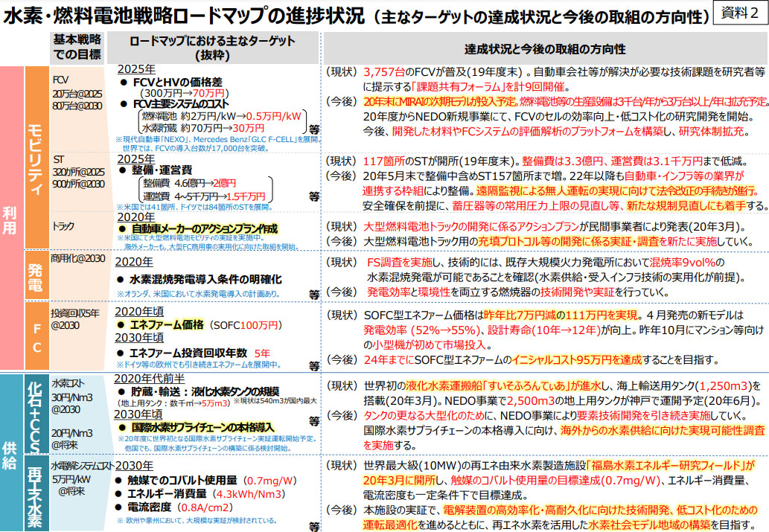Click the ST 320か所@2025 target text
This screenshot has height=532, width=769.
(78, 172)
